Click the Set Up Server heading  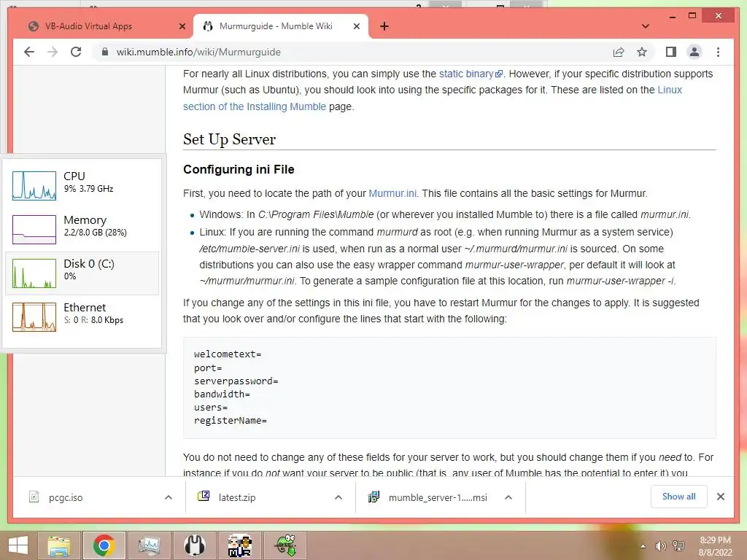229,139
